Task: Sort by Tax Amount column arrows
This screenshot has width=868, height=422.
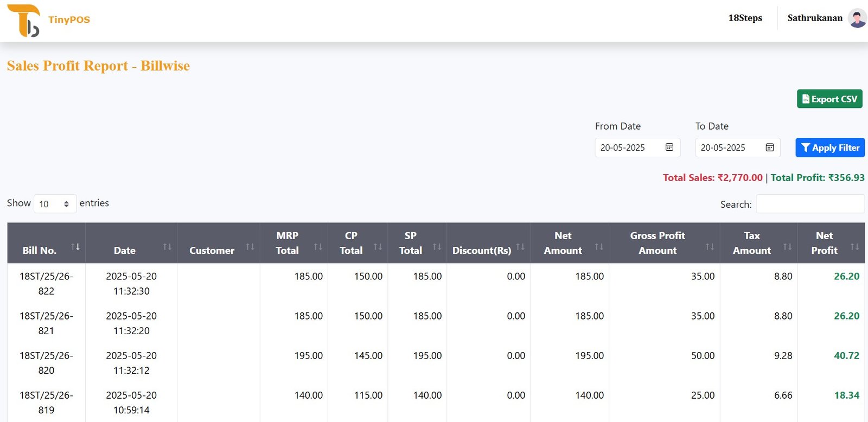Action: [x=788, y=247]
